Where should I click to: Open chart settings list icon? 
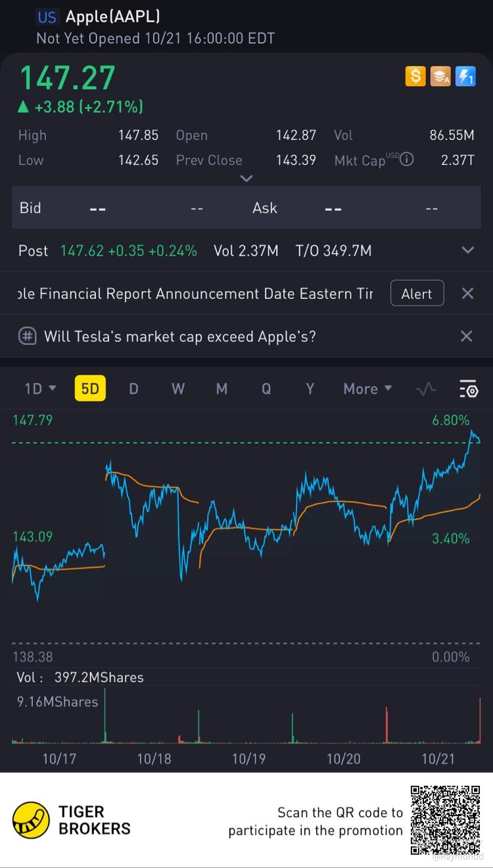[468, 389]
